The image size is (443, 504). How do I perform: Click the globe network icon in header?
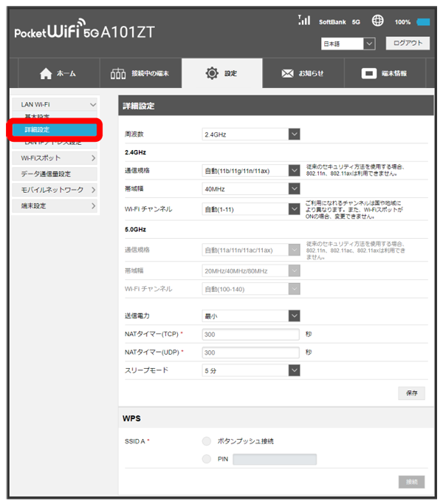point(377,21)
